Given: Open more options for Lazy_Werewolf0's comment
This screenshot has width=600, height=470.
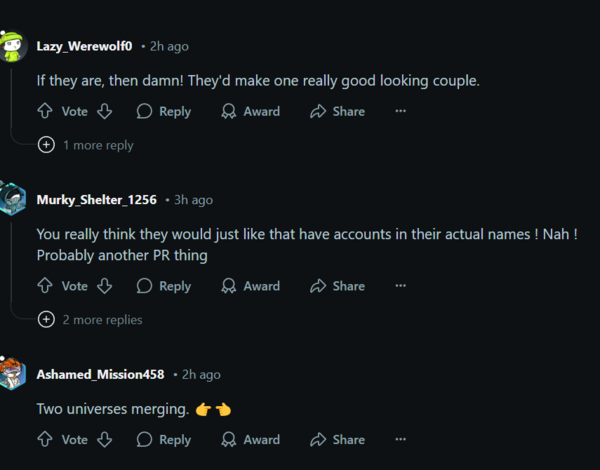Looking at the screenshot, I should (x=401, y=112).
